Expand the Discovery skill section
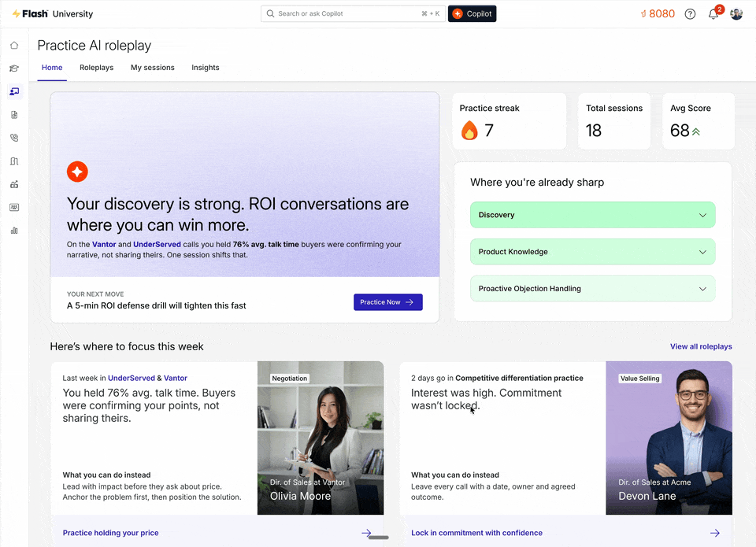This screenshot has width=756, height=547. (592, 215)
